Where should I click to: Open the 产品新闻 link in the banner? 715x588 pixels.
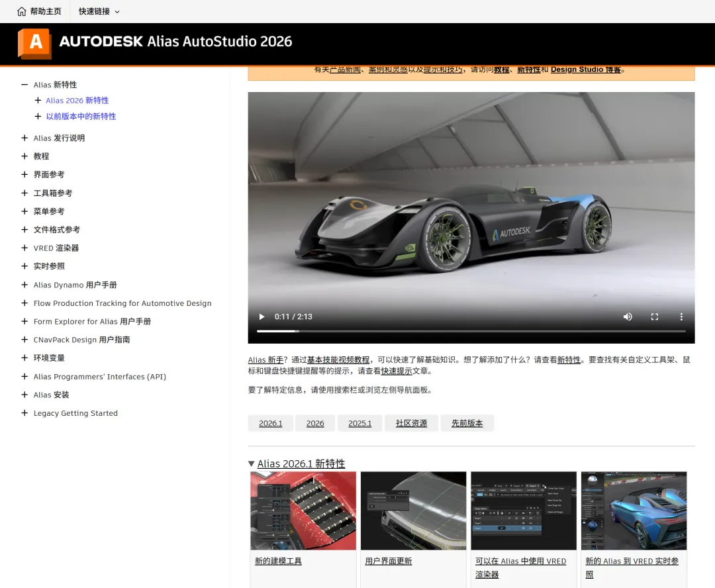coord(345,70)
